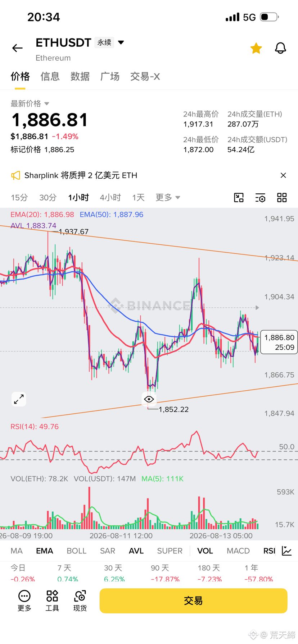
Task: Tap the 24h成交量 287.07万 value
Action: coord(243,124)
